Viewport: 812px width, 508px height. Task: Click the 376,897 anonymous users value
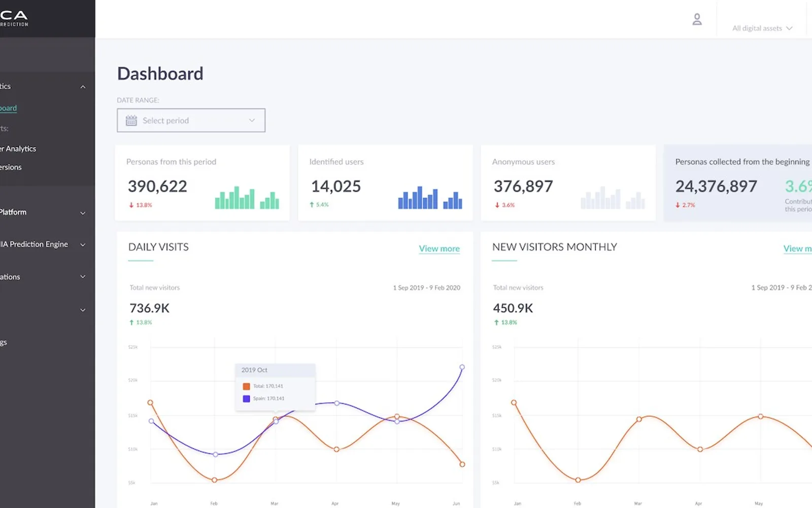tap(523, 186)
